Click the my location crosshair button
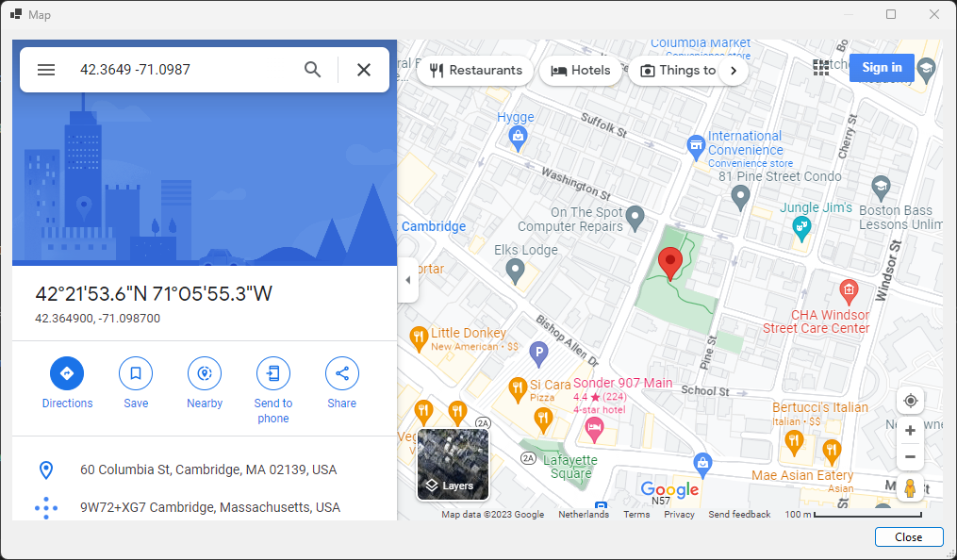The width and height of the screenshot is (957, 560). point(910,400)
